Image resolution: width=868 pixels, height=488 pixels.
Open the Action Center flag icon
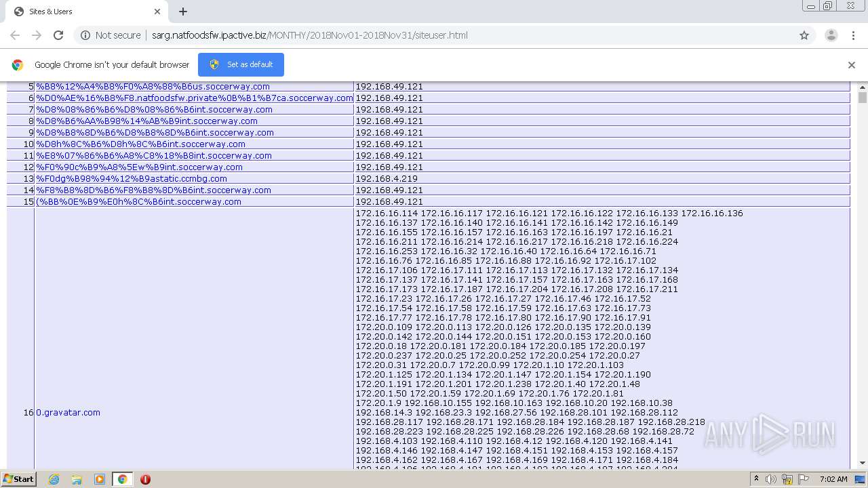pyautogui.click(x=804, y=479)
